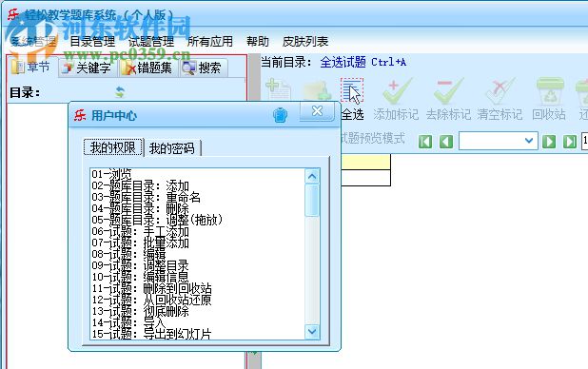Open the 帮助 menu
588x369 pixels.
[x=258, y=41]
